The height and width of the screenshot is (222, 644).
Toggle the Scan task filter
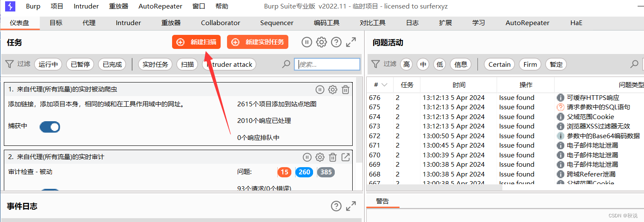tap(187, 65)
